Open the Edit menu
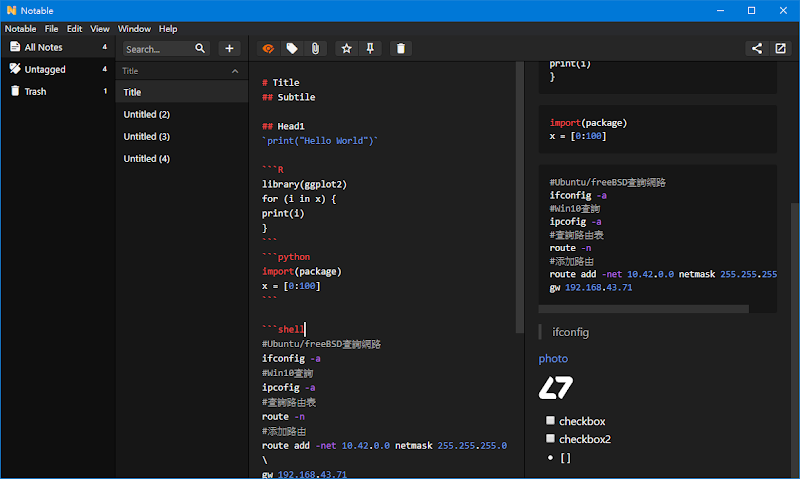Viewport: 800px width, 479px height. click(74, 29)
